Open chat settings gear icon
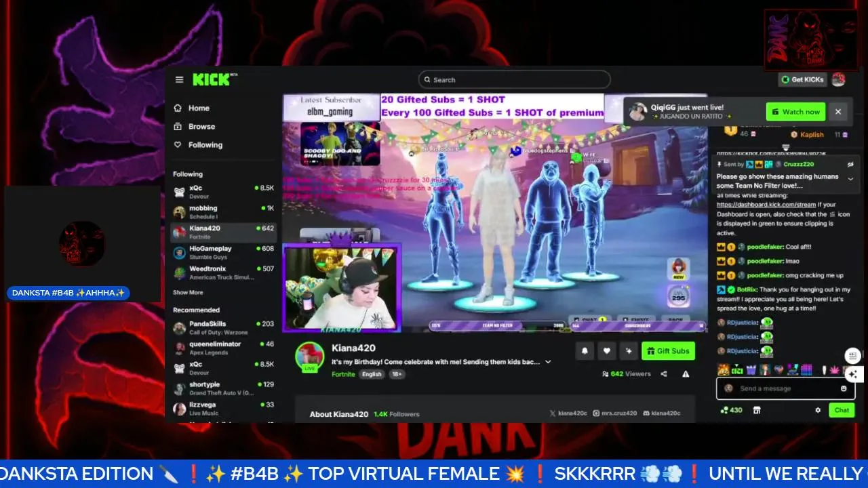Image resolution: width=868 pixels, height=488 pixels. [x=818, y=410]
